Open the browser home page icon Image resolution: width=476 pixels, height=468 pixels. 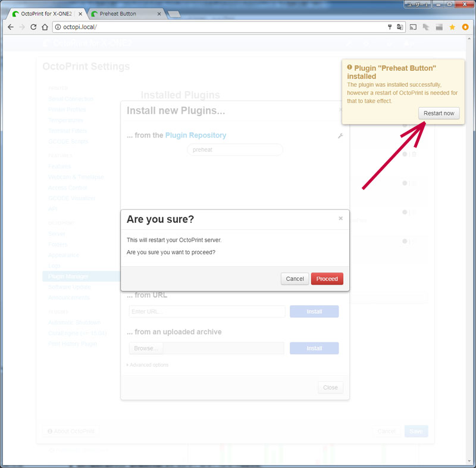[45, 27]
